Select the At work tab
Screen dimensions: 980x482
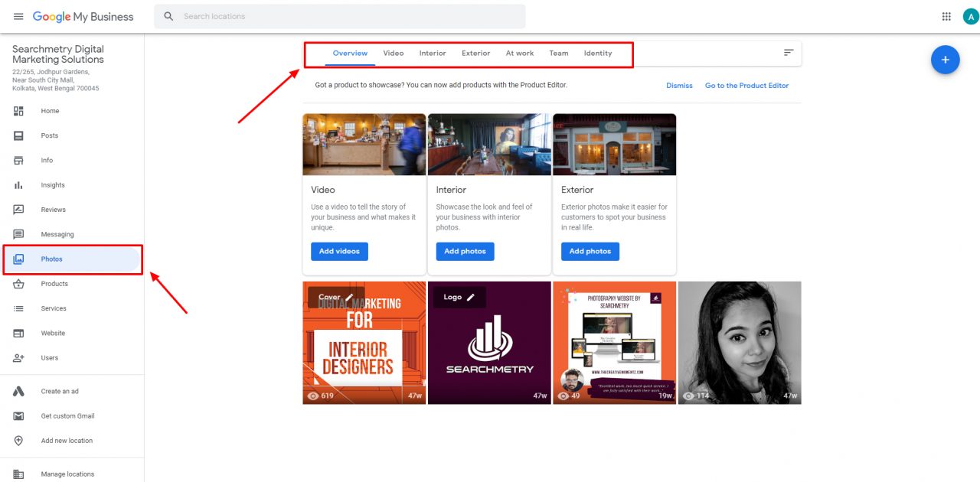[x=520, y=54]
